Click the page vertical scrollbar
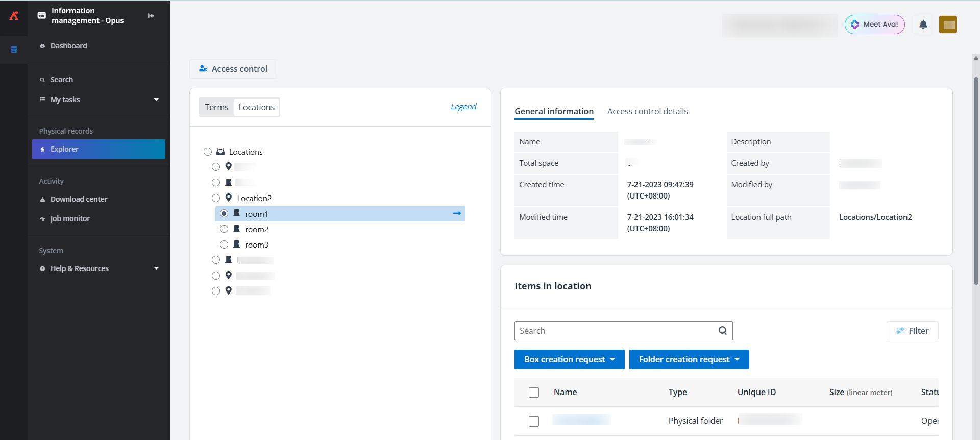This screenshot has width=980, height=440. click(976, 181)
